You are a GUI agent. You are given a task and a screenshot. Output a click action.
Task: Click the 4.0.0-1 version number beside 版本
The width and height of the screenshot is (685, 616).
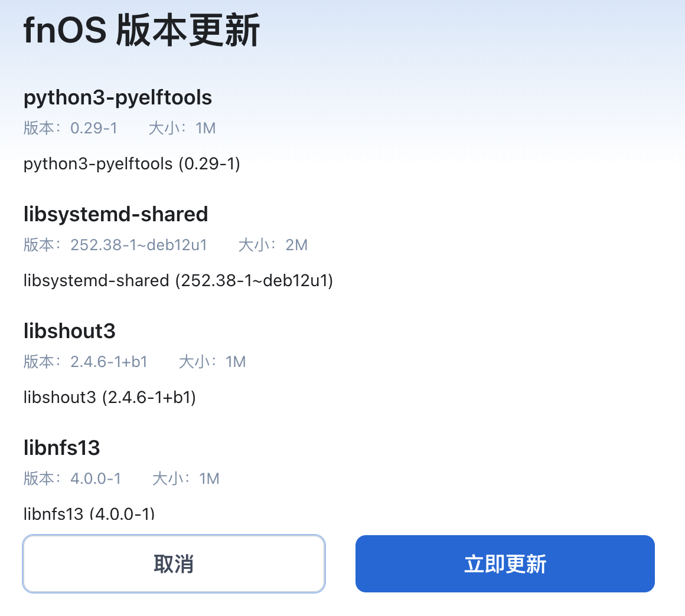click(x=96, y=479)
